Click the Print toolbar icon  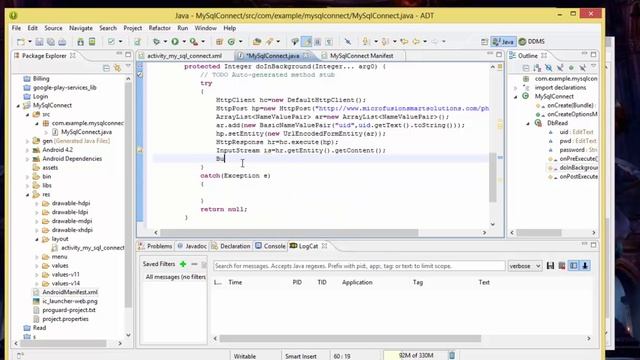coord(62,42)
